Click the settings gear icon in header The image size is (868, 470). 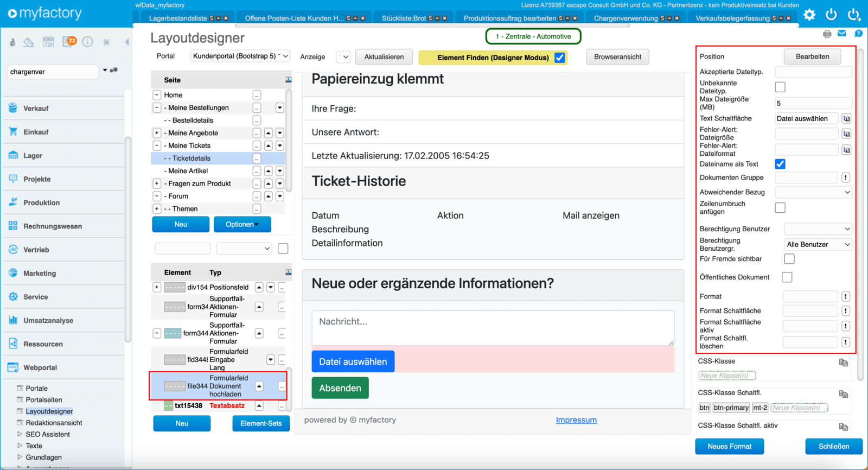(809, 15)
